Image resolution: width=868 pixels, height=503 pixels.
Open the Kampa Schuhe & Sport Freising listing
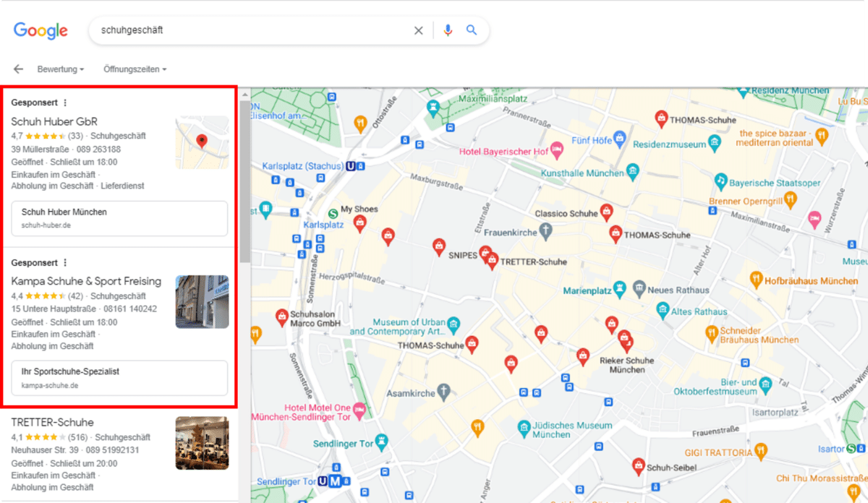coord(86,281)
